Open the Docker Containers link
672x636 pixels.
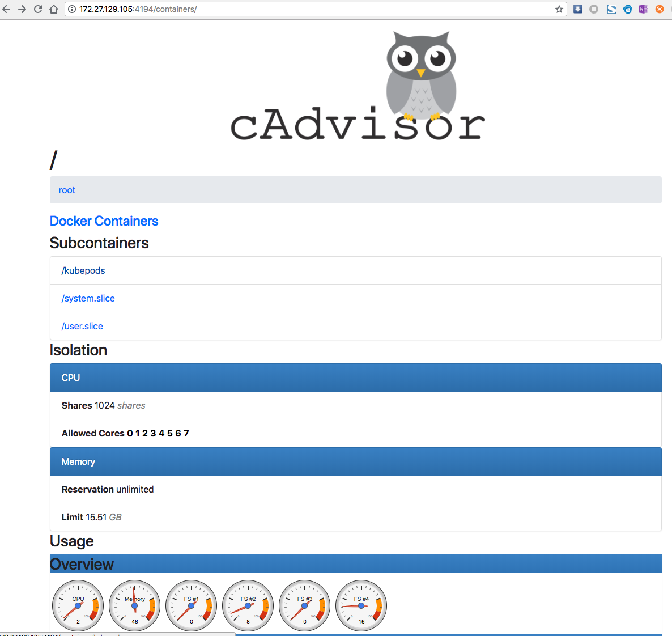coord(104,221)
